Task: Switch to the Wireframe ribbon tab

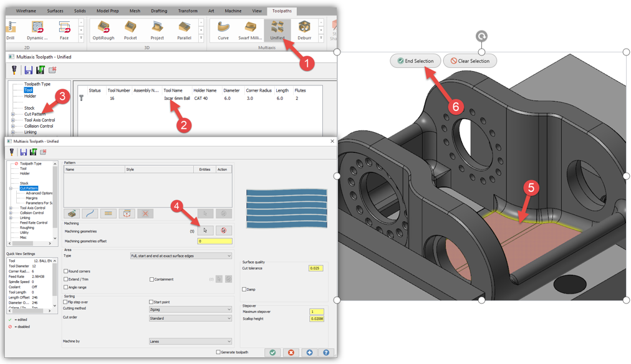Action: tap(26, 11)
